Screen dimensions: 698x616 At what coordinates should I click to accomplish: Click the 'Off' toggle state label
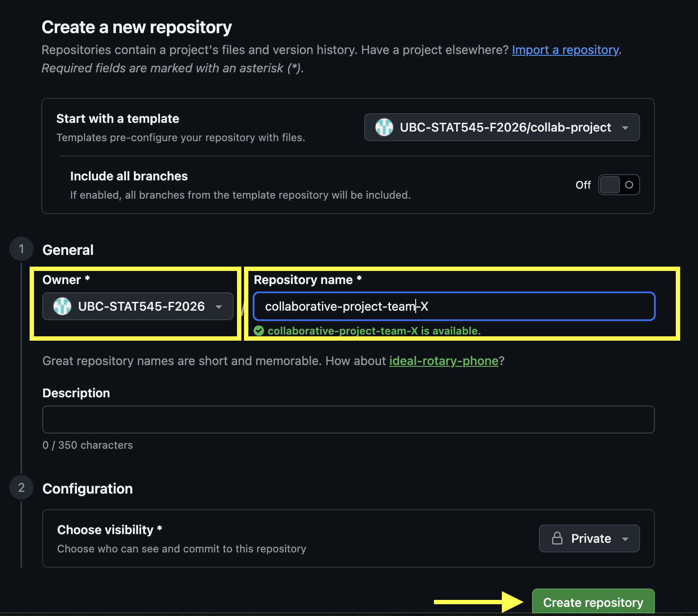[x=583, y=185]
